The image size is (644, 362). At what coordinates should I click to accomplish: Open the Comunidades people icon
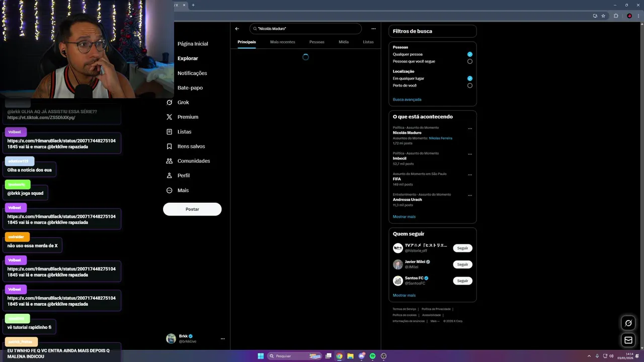pos(169,161)
